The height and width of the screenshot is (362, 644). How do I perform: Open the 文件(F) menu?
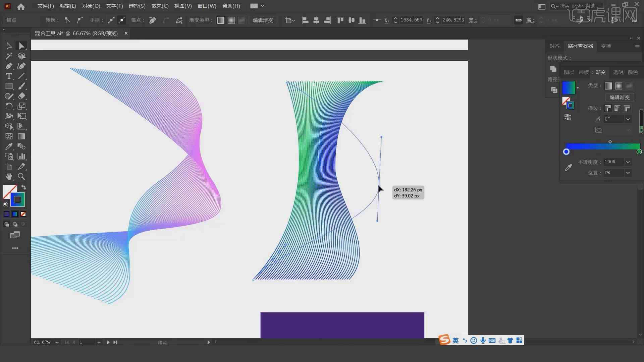point(46,6)
